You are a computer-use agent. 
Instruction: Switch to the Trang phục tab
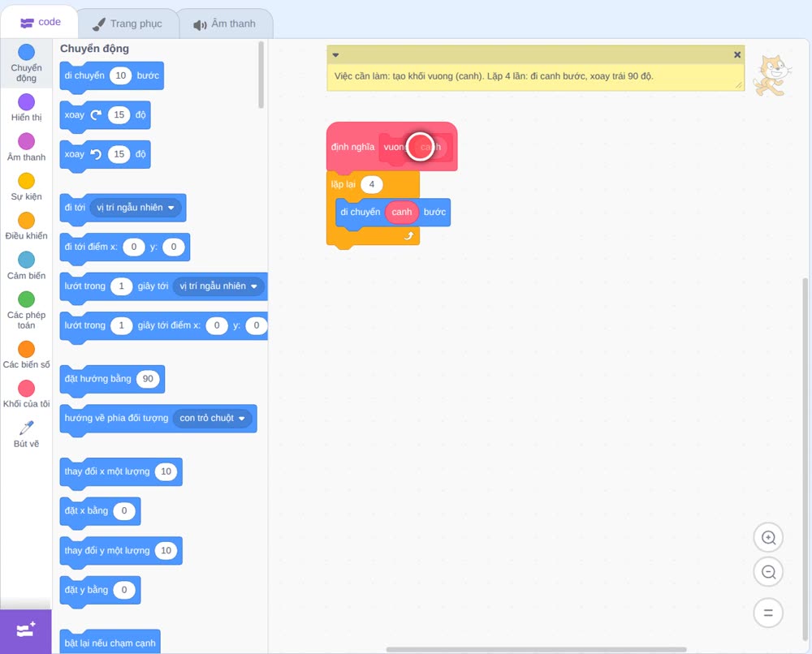click(127, 24)
